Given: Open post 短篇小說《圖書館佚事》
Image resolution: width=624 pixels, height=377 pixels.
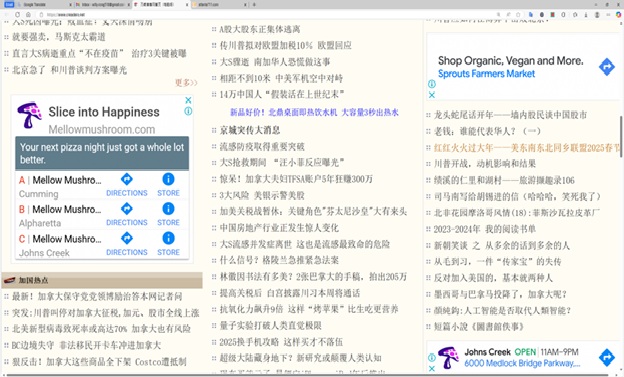Looking at the screenshot, I should 479,327.
